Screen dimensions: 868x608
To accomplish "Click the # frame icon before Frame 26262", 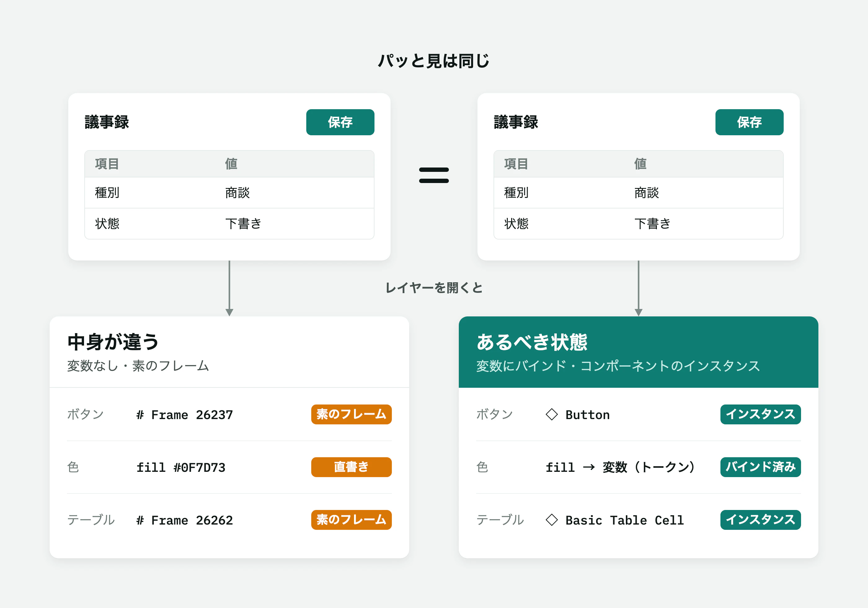I will (x=140, y=520).
